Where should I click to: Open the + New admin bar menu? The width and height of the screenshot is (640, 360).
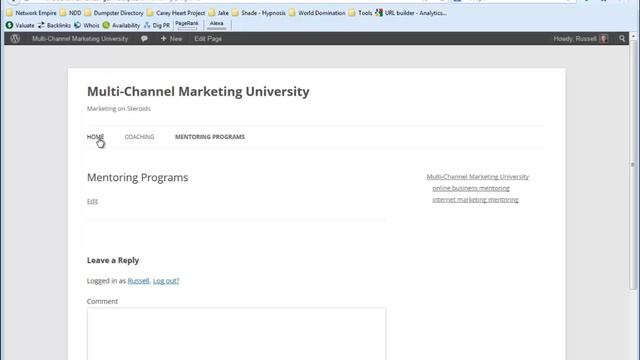(x=171, y=39)
